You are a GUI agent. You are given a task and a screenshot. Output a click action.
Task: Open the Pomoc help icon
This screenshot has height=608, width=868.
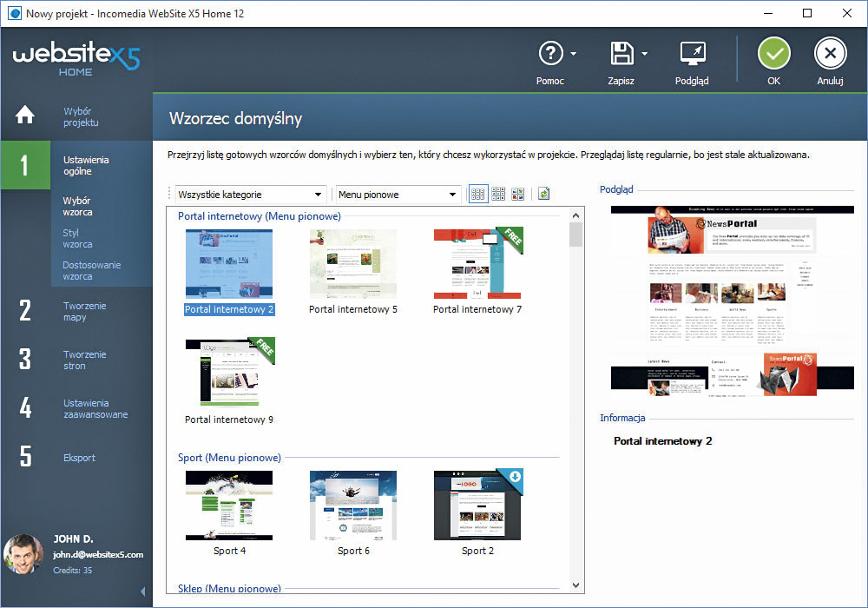(551, 54)
